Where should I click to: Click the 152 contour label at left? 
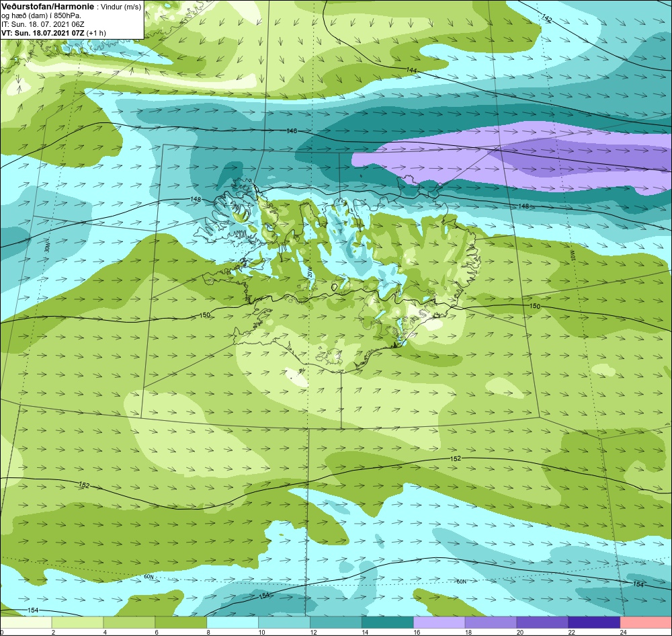pos(85,485)
